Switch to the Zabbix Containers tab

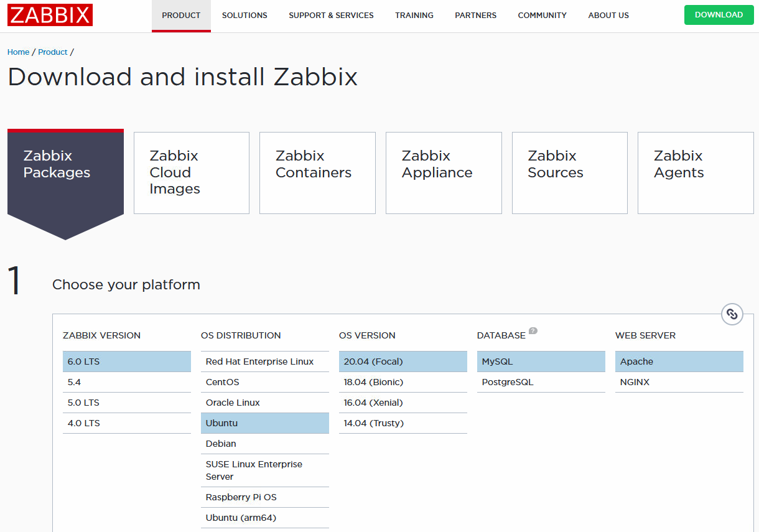point(317,172)
